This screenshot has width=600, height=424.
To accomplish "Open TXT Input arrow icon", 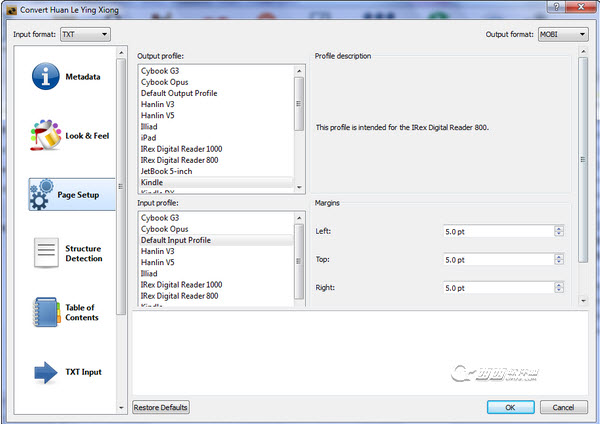I will coord(46,372).
